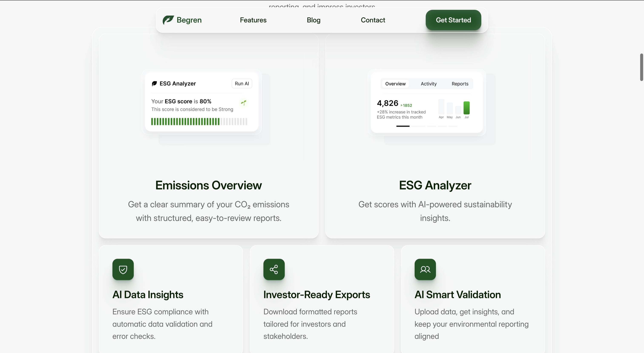Switch to the Reports tab
644x353 pixels.
click(460, 84)
